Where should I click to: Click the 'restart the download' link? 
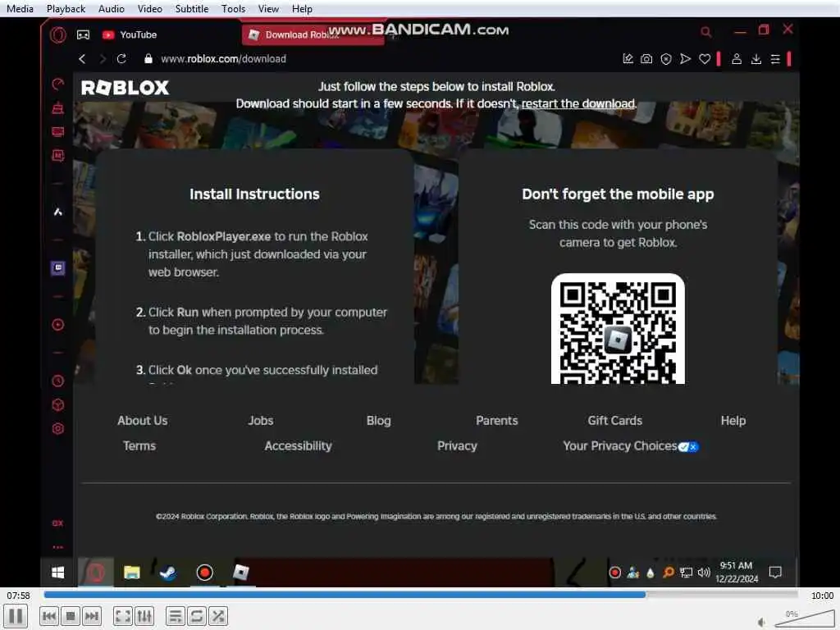pyautogui.click(x=578, y=103)
